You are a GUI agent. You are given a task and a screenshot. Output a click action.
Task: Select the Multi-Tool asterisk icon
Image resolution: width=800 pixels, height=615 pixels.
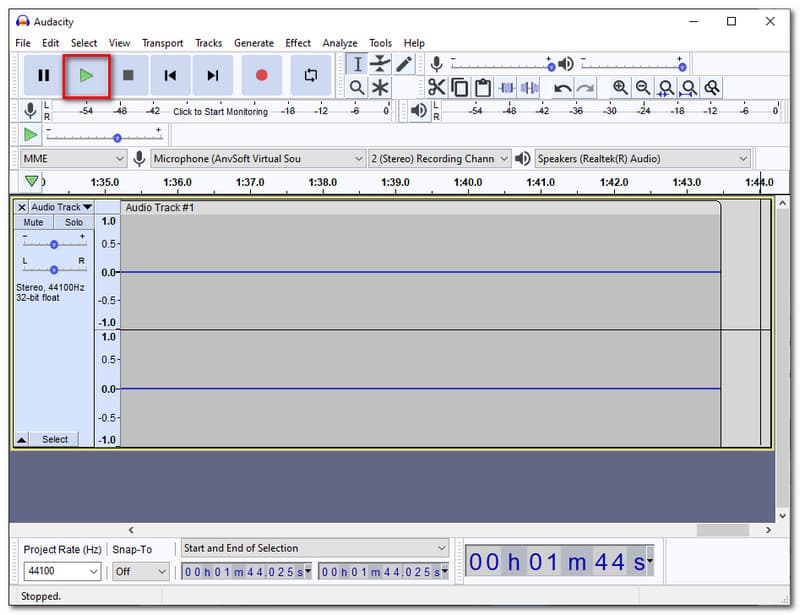coord(380,88)
